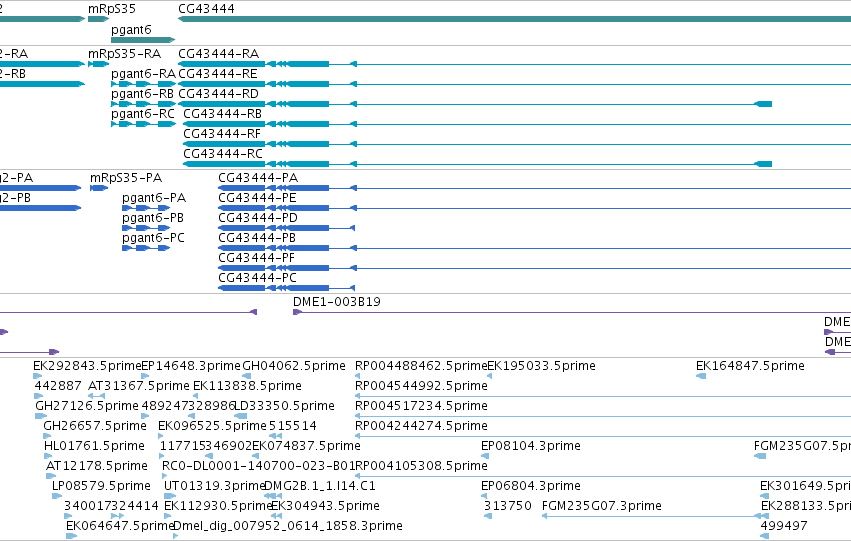Click EK113838.5prime EST label
851x541 pixels.
tap(247, 386)
